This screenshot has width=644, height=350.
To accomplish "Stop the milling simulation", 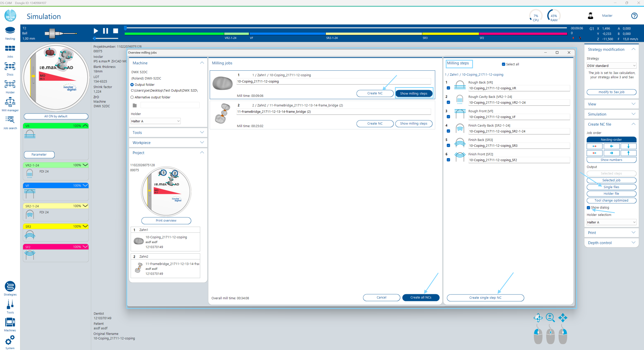I will tap(115, 31).
